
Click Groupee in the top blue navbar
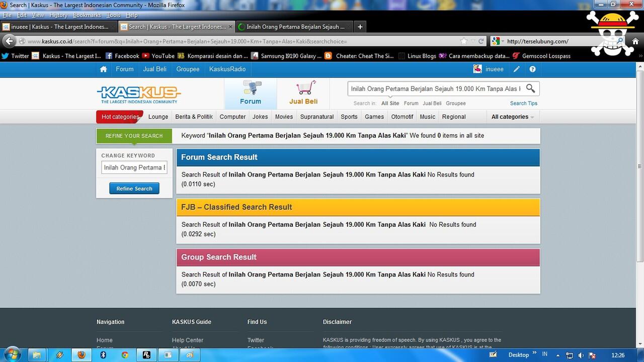point(188,69)
